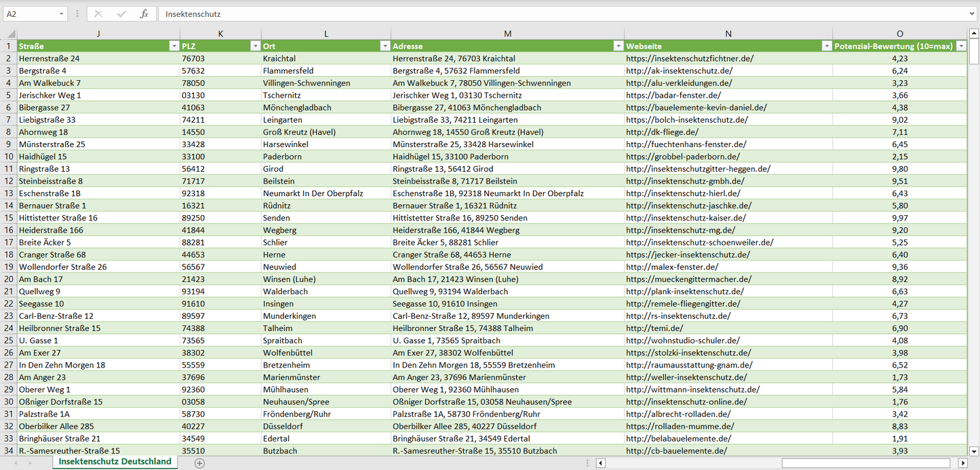Screen dimensions: 980x470
Task: Add a new sheet with plus icon
Action: tap(199, 463)
